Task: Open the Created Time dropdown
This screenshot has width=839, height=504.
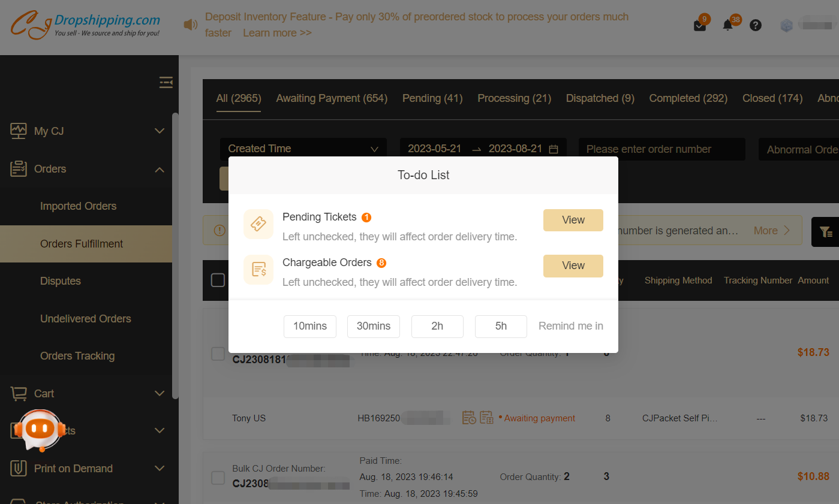Action: coord(303,149)
